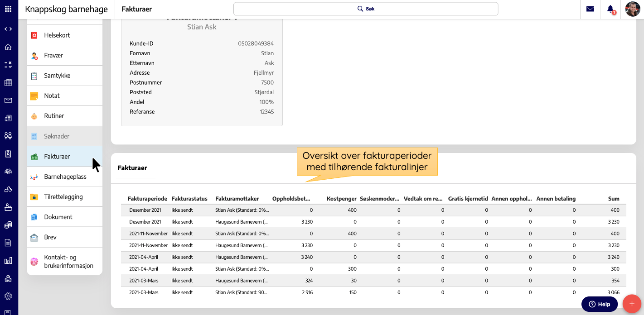Open the Barnehageplass menu item
The image size is (644, 315).
pyautogui.click(x=64, y=177)
